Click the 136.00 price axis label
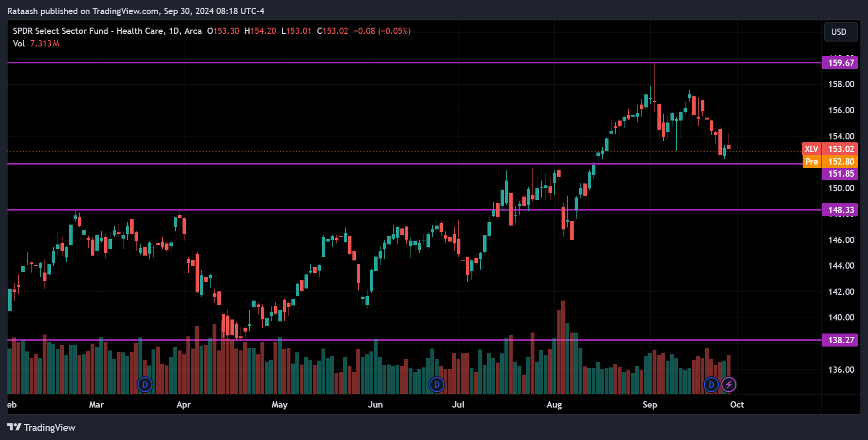Screen dimensions: 868x440 [841, 370]
